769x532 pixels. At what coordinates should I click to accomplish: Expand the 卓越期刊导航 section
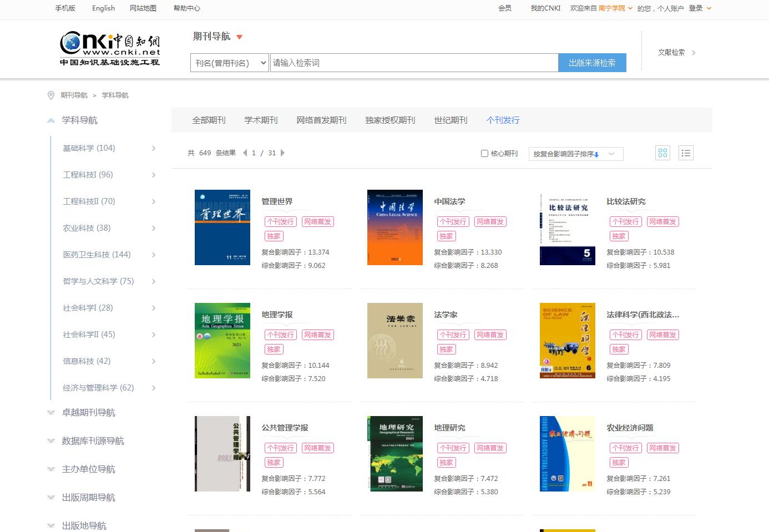52,413
